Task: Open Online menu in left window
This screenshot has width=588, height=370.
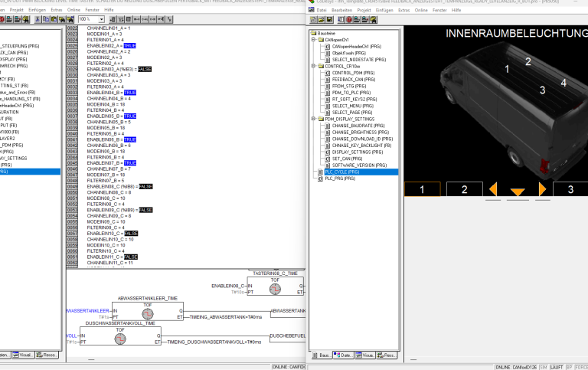Action: click(73, 10)
